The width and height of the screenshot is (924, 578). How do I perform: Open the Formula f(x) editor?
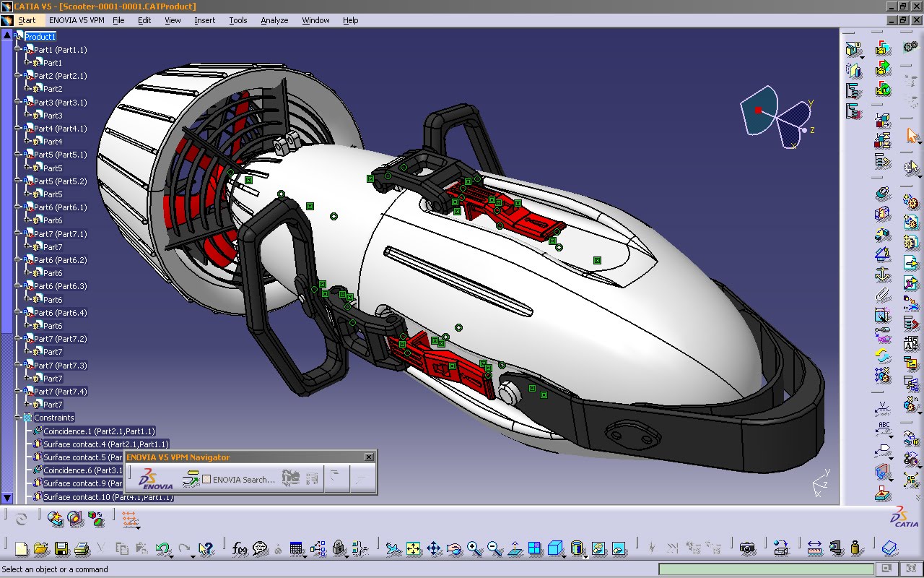(239, 547)
